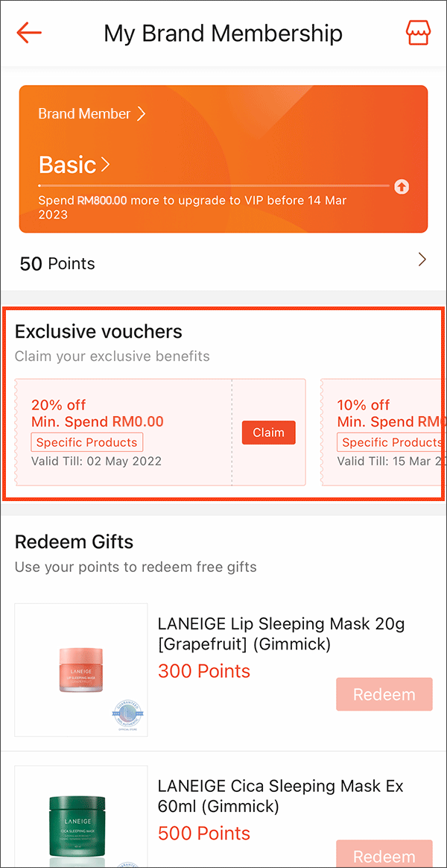Go back using the red arrow
The width and height of the screenshot is (447, 868).
pos(28,33)
